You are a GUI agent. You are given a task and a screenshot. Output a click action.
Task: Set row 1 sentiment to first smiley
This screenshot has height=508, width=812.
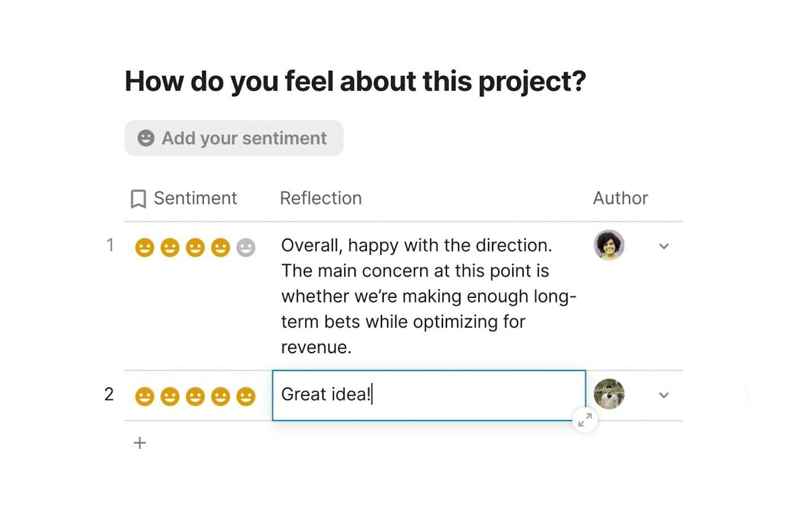point(145,247)
